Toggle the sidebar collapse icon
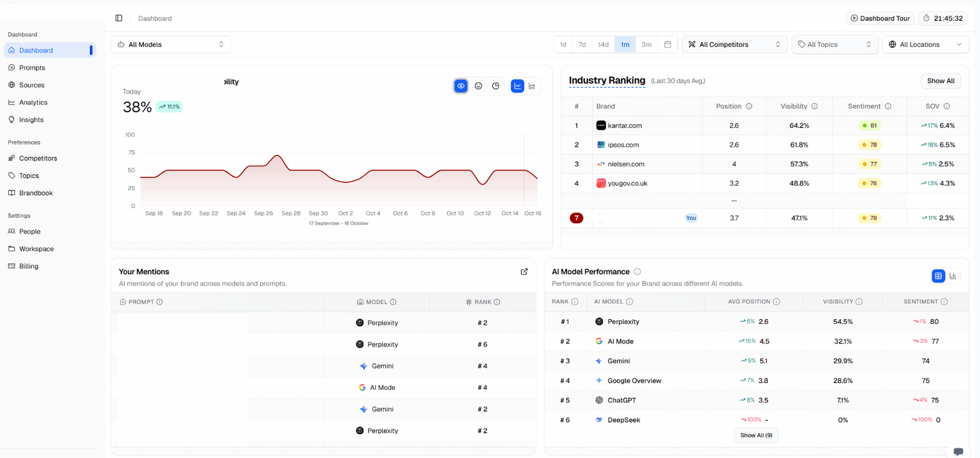Screen dimensions: 980x458 pos(119,18)
